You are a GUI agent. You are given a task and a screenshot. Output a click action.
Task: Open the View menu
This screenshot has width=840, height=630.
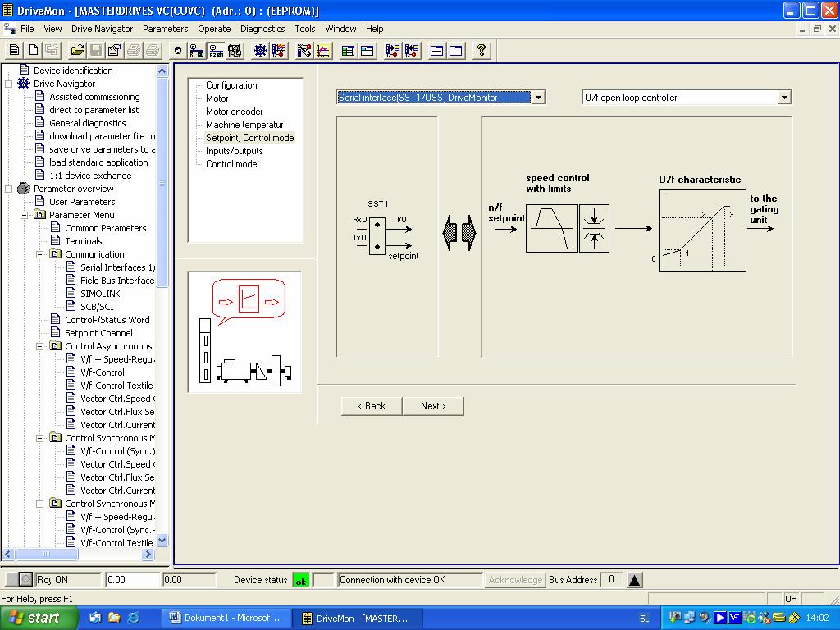pos(52,29)
